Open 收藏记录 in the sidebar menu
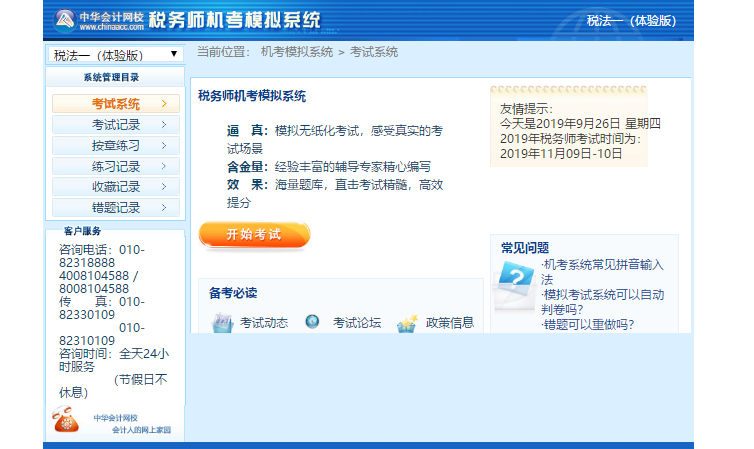 (116, 187)
